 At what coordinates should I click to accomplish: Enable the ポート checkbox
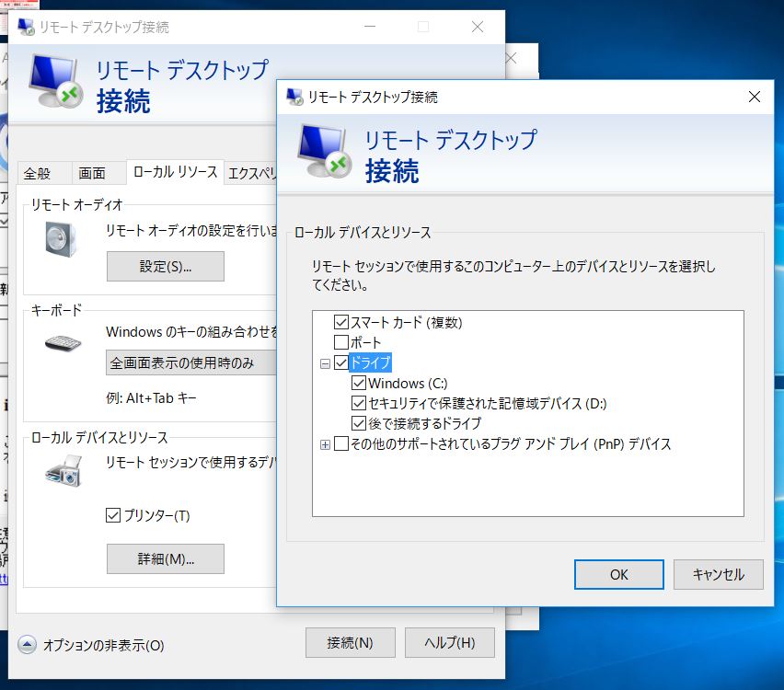point(341,342)
